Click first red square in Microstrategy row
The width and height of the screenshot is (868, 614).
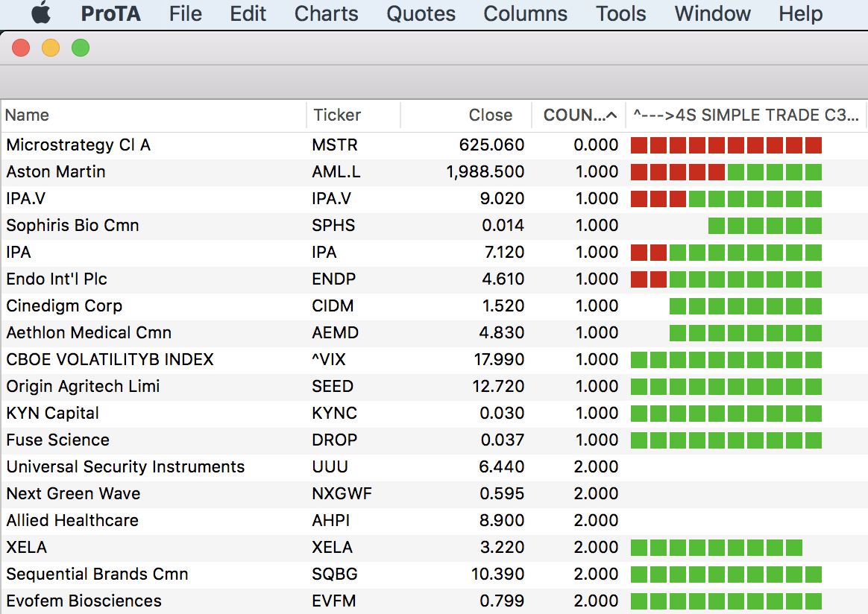(x=639, y=145)
